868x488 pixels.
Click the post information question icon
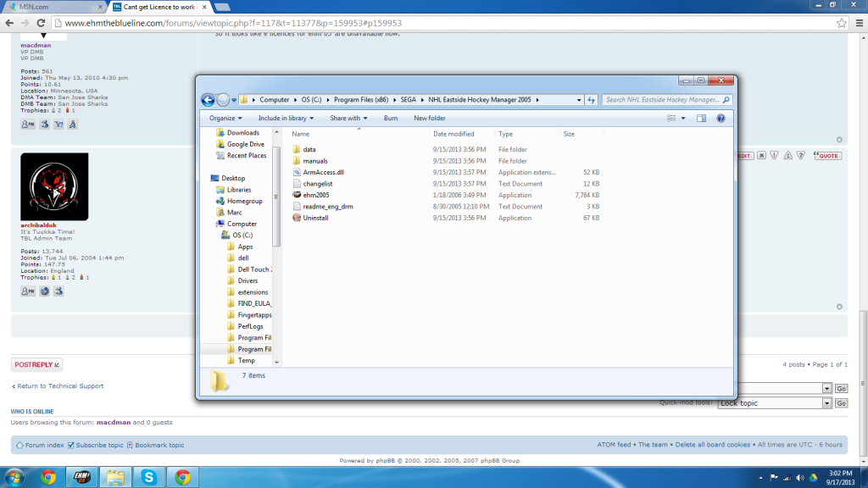pos(801,156)
